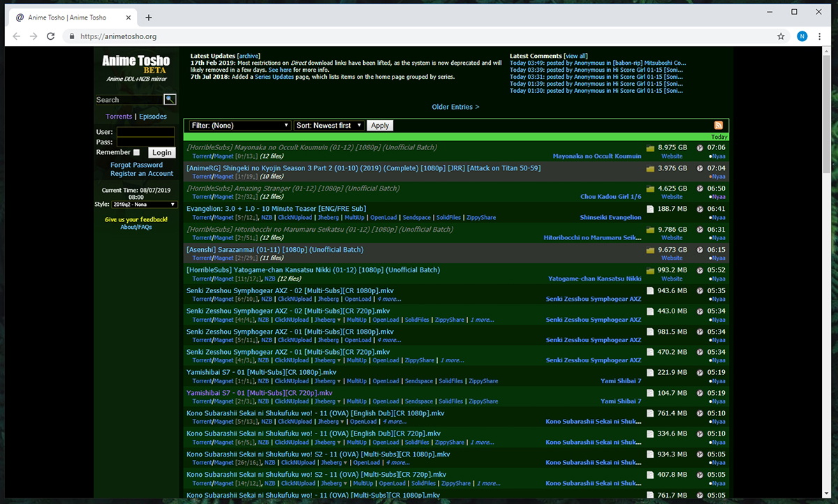The image size is (838, 504).
Task: Open the Torrents section link
Action: 119,117
